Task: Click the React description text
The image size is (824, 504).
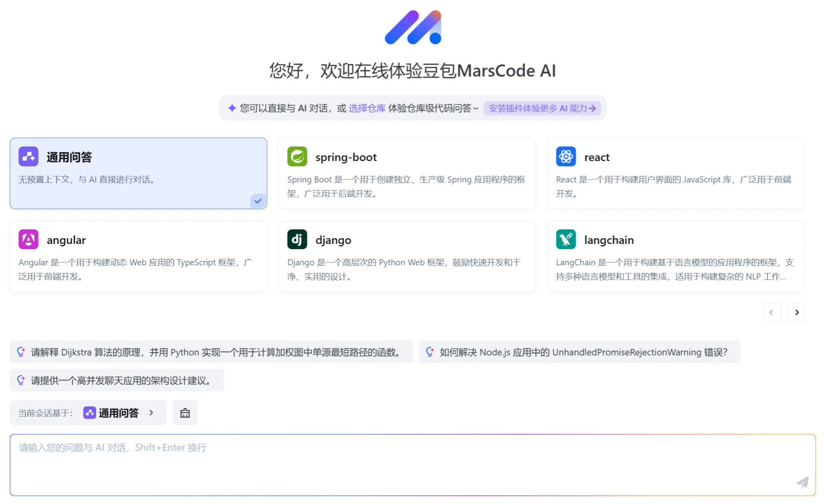Action: pos(674,186)
